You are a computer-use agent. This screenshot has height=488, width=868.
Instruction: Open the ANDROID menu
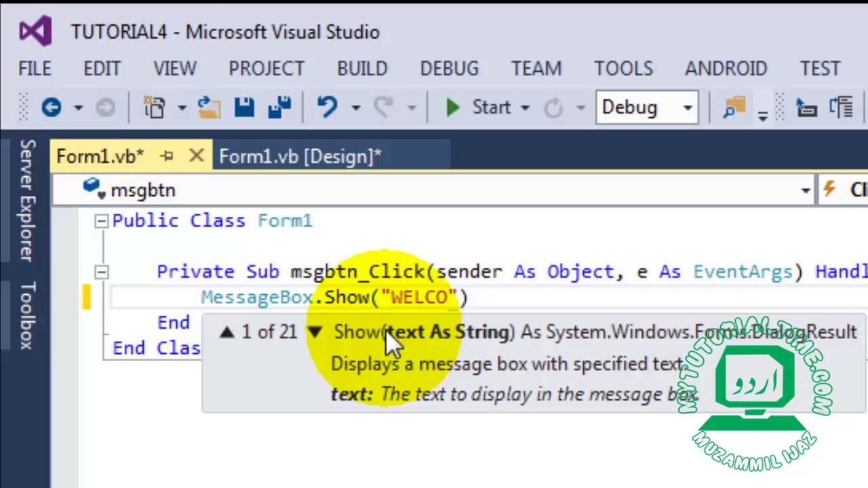pos(726,68)
